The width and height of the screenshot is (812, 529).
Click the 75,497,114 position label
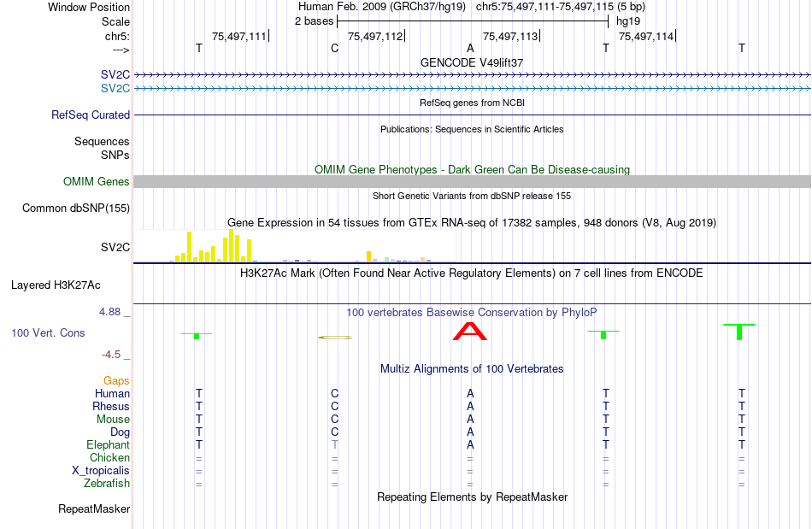646,36
